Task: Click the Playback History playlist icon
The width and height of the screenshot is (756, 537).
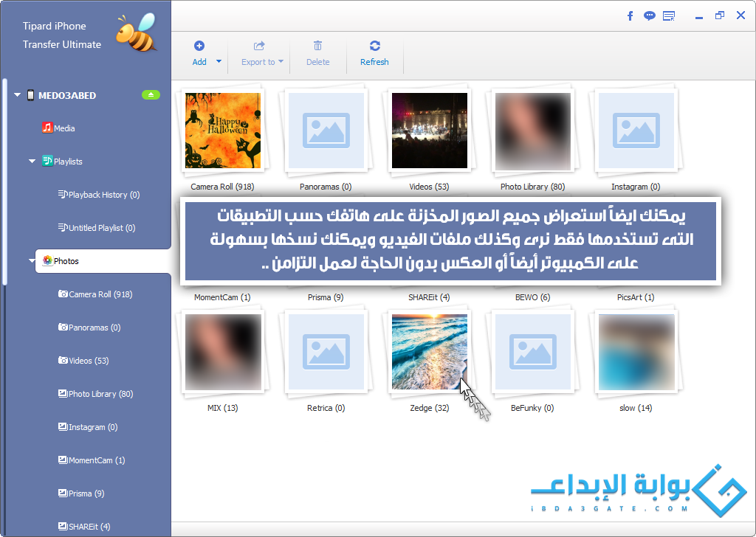Action: (63, 194)
